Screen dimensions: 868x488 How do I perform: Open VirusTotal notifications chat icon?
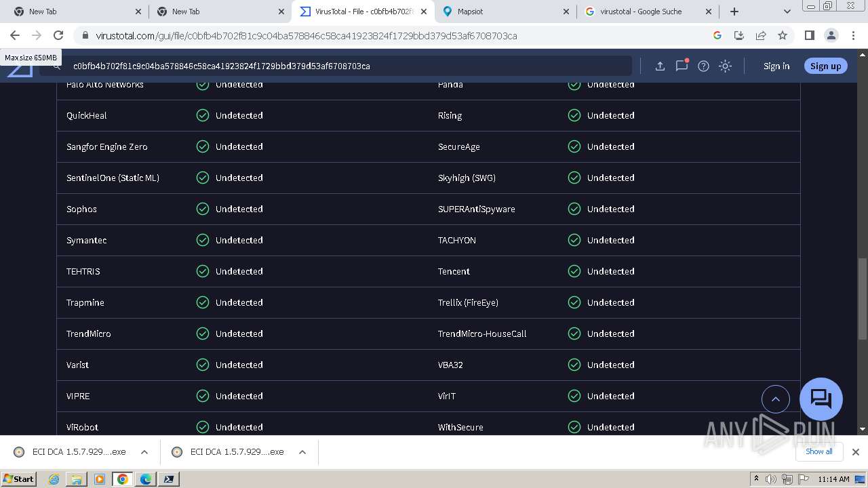[682, 66]
